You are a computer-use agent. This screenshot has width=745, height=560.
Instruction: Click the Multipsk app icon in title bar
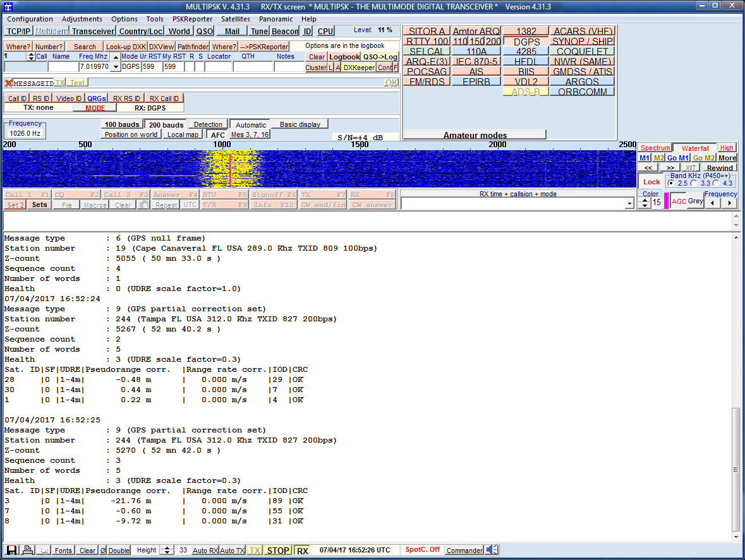pos(8,7)
